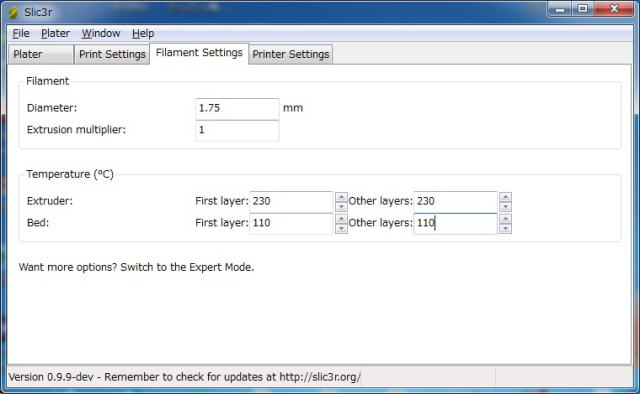Decrease Extruder First layer temperature with down arrow
This screenshot has width=640, height=394.
[x=341, y=207]
